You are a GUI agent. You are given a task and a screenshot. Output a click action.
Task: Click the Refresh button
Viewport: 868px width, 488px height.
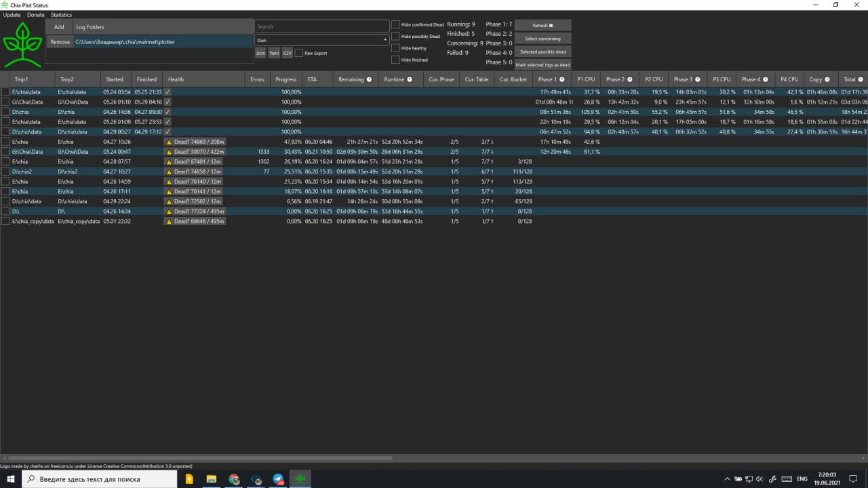click(x=542, y=26)
